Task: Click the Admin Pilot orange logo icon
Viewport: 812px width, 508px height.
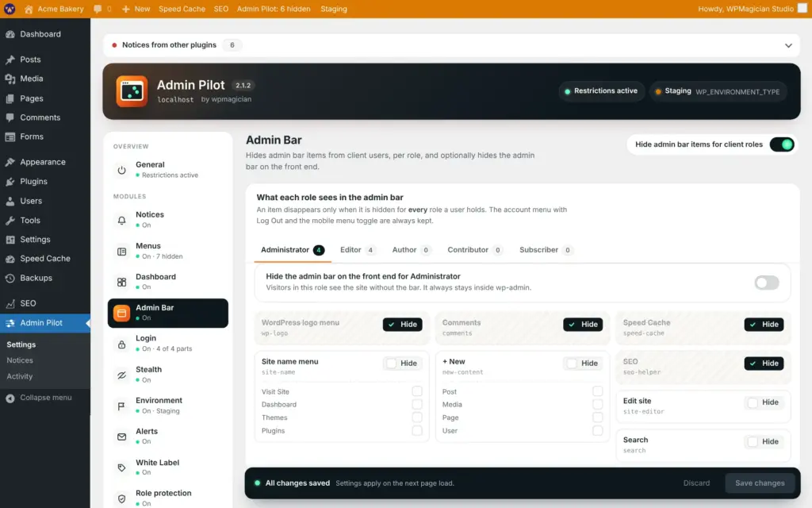Action: tap(132, 91)
